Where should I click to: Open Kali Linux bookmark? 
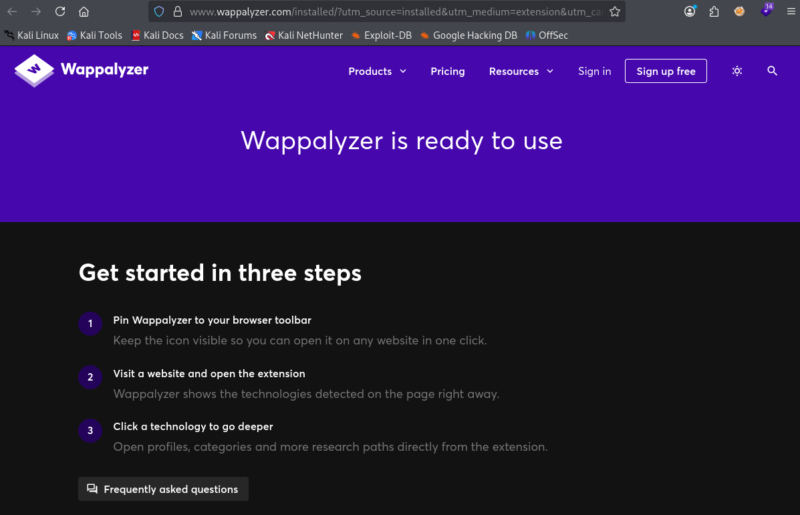pyautogui.click(x=32, y=35)
